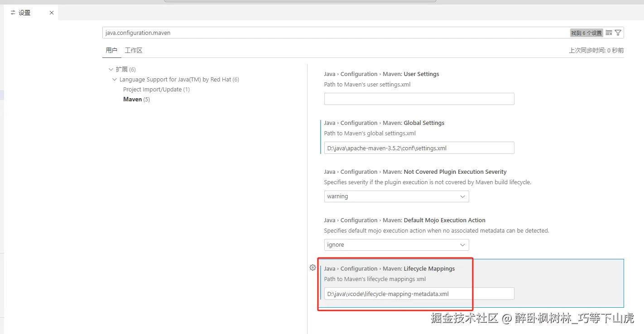Open the Not Covered Plugin Execution Severity dropdown
Screen dimensions: 644x334
coord(397,196)
